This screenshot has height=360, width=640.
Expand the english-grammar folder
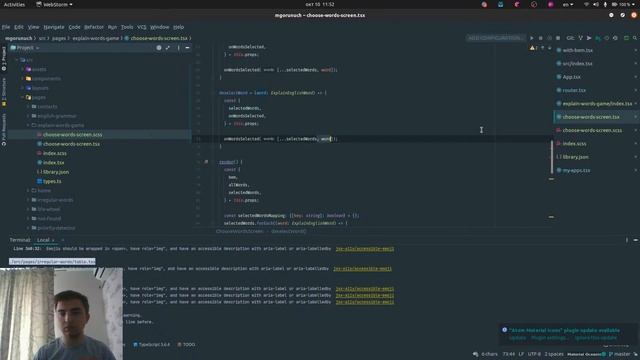(29, 116)
